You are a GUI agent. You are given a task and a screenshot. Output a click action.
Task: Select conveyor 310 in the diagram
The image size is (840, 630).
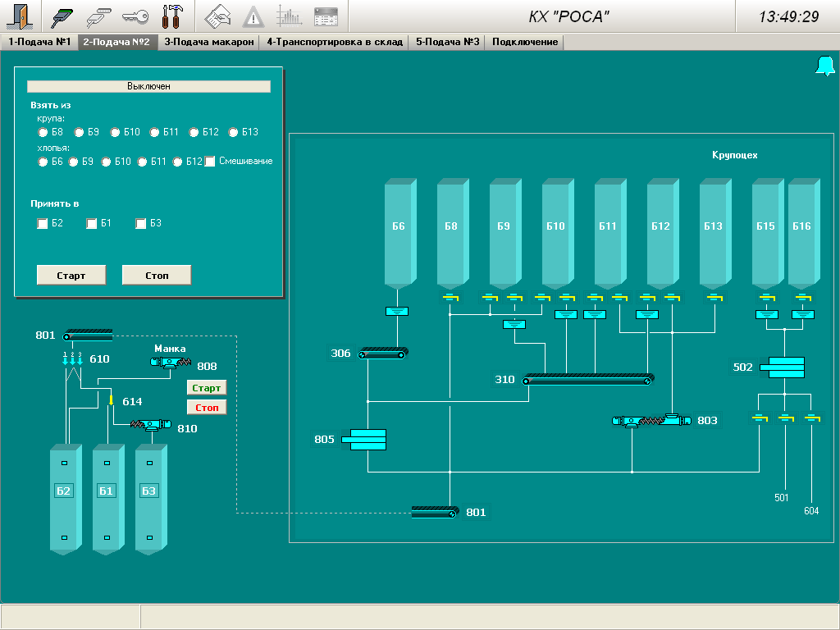coord(588,379)
